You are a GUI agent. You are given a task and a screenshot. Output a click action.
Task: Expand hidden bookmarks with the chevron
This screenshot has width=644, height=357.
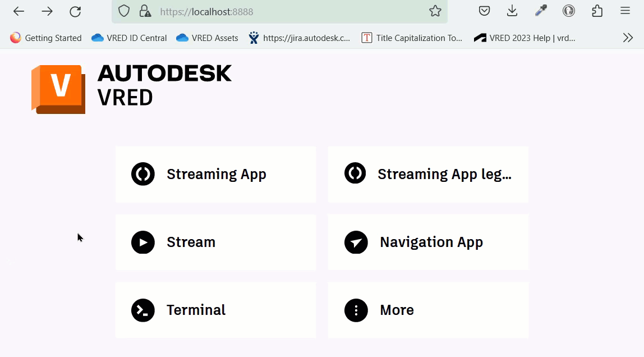[x=628, y=38]
